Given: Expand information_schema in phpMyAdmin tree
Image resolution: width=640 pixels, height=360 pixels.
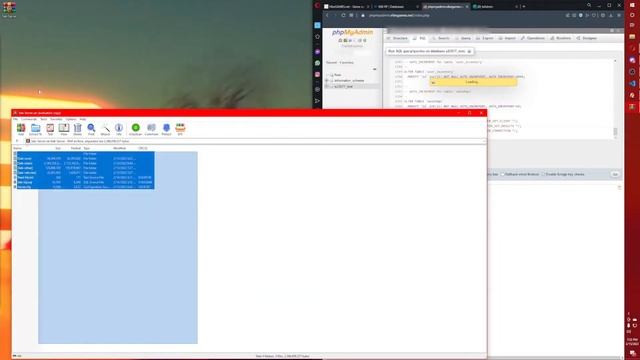Looking at the screenshot, I should tap(327, 81).
